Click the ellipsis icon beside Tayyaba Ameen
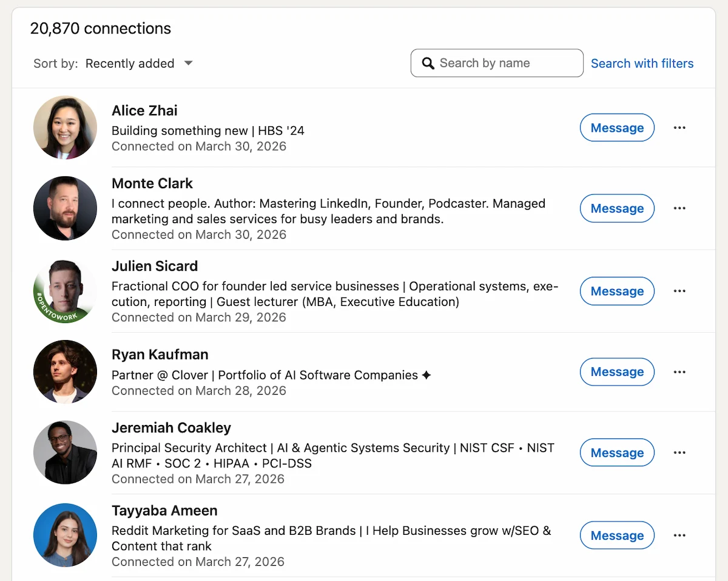Viewport: 728px width, 581px height. pos(679,535)
